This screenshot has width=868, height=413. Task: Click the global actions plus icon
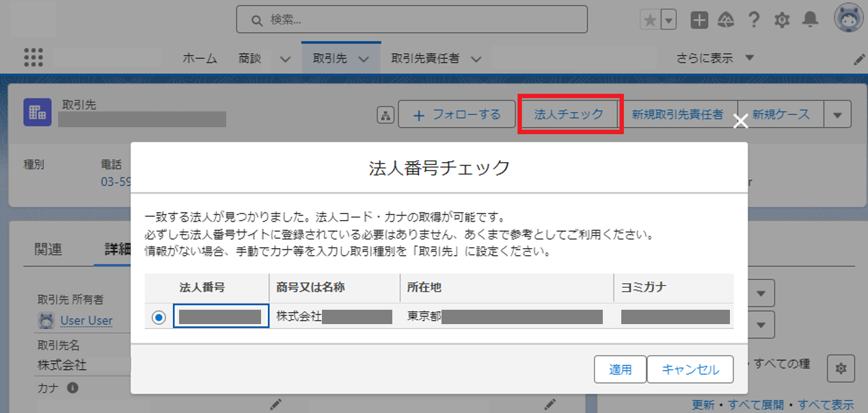[x=699, y=21]
